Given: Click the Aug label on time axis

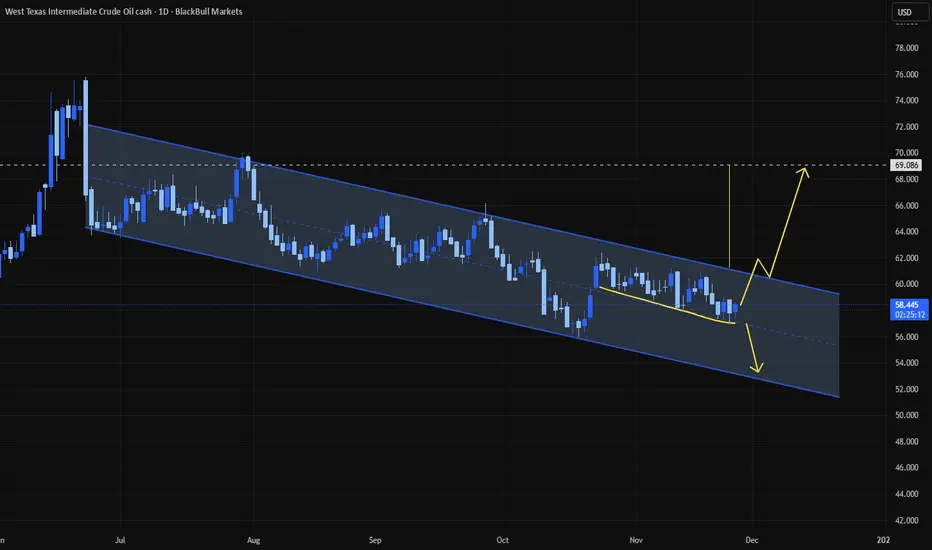Looking at the screenshot, I should (254, 540).
